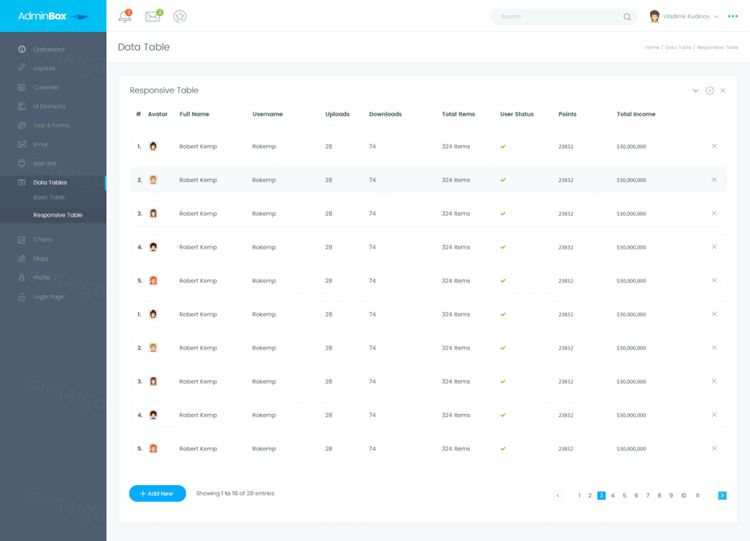Sort by the Downloads column header

385,114
